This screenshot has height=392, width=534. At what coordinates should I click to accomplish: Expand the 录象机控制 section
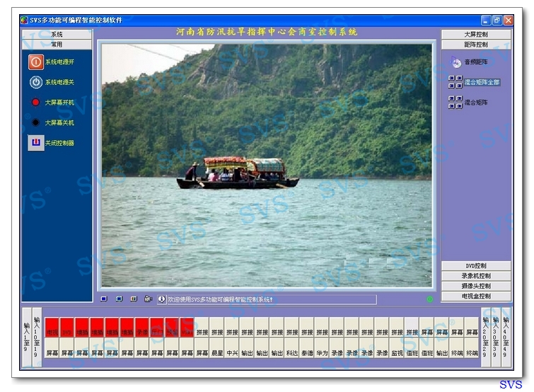(x=476, y=276)
